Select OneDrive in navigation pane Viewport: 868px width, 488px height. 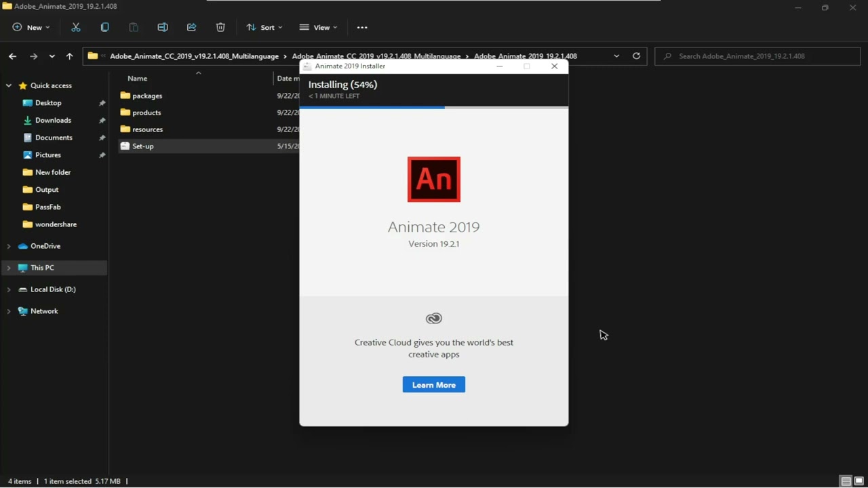coord(45,246)
